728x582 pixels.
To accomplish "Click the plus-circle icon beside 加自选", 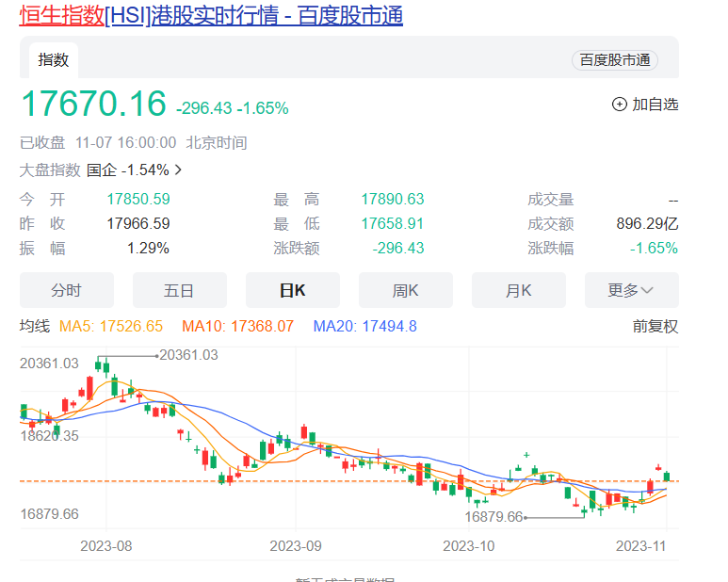I will (x=620, y=105).
